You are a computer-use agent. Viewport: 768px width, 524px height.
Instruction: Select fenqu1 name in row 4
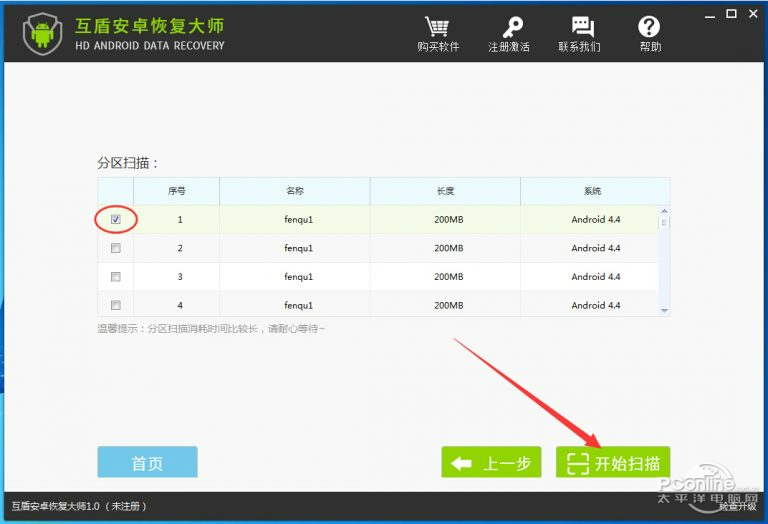[298, 305]
